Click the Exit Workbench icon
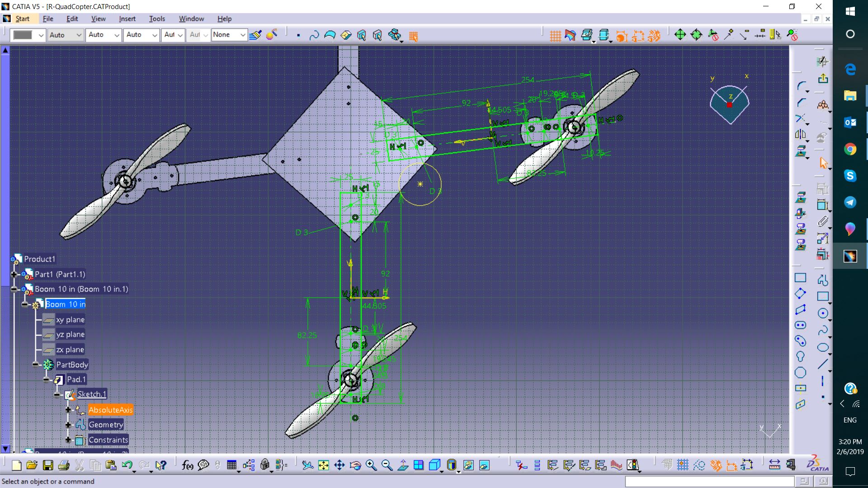Screen dimensions: 868x488 (823, 78)
